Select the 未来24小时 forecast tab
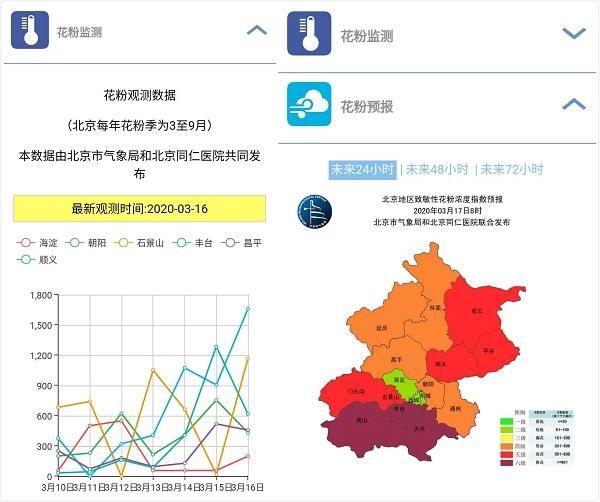This screenshot has height=502, width=600. pos(363,169)
